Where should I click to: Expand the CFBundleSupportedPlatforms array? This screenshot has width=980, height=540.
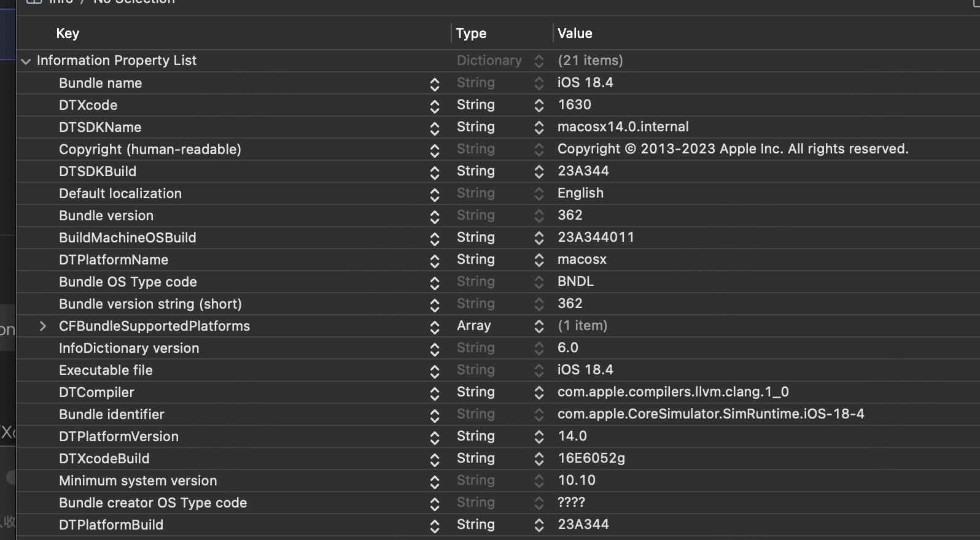pos(42,326)
